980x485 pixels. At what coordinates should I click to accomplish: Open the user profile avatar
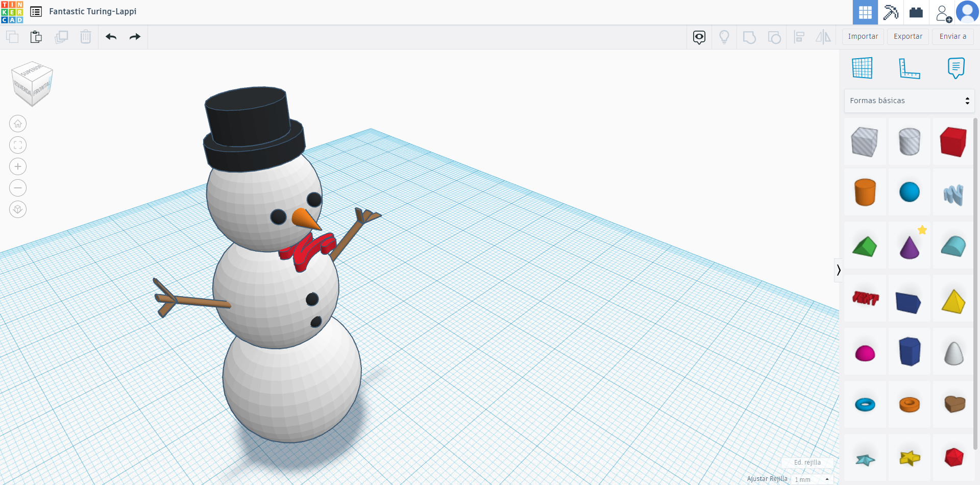(x=967, y=12)
